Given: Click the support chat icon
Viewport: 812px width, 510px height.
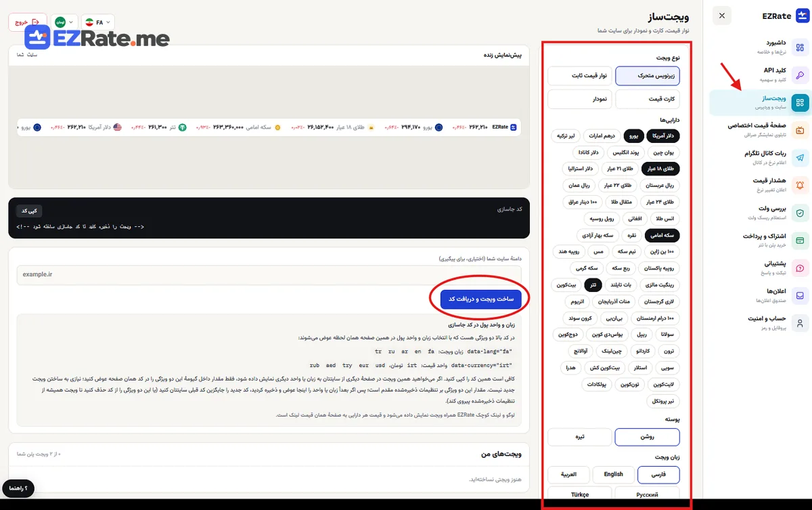Looking at the screenshot, I should (800, 268).
